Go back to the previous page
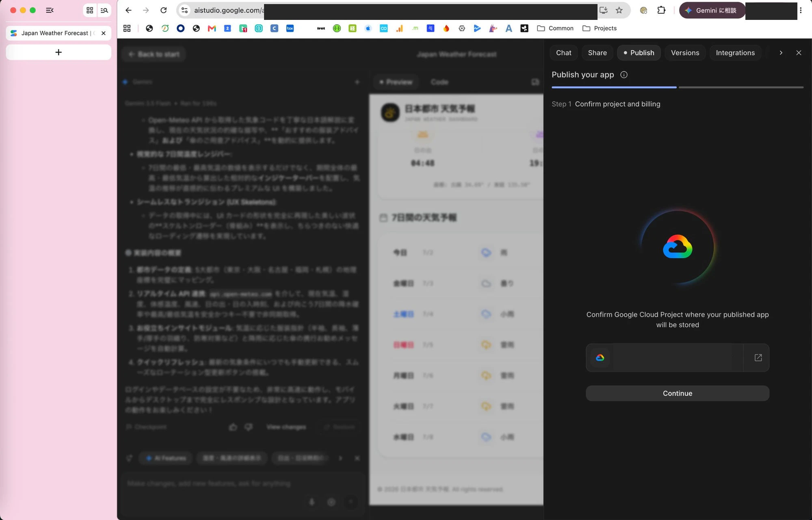812x520 pixels. click(x=128, y=10)
